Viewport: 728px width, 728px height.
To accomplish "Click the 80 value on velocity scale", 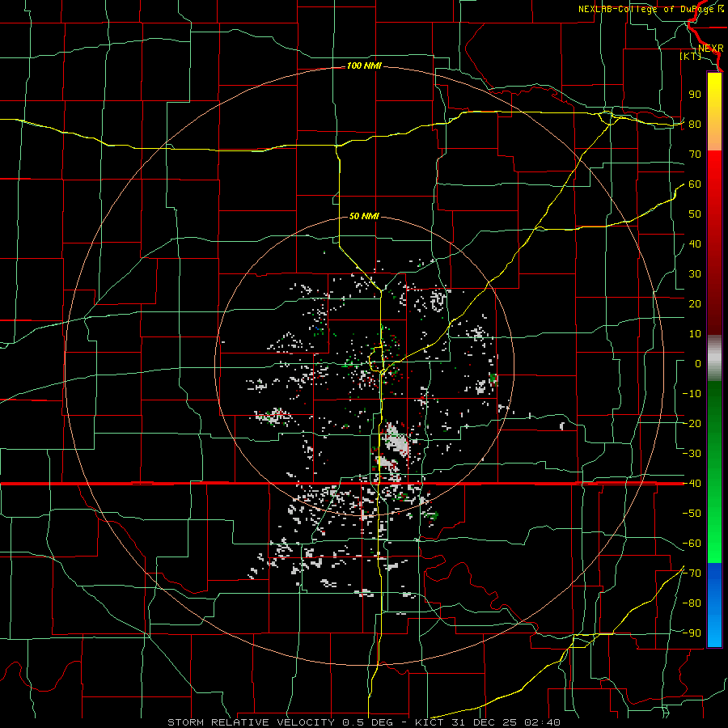I will (695, 124).
